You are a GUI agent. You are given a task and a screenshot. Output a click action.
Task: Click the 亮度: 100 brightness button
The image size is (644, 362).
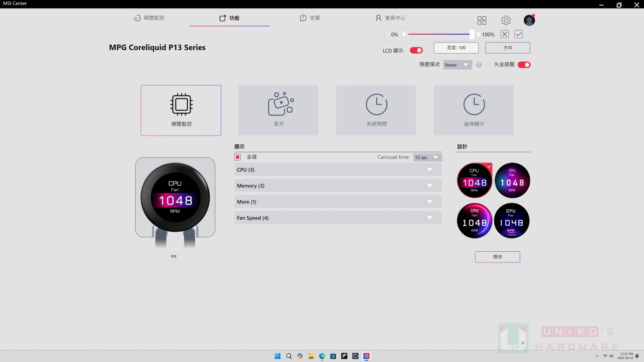456,48
